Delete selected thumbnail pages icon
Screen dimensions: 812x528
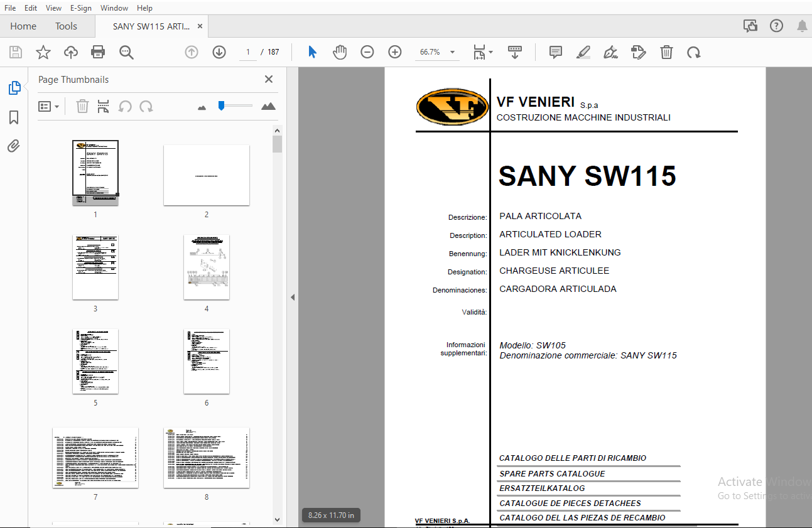(x=82, y=106)
